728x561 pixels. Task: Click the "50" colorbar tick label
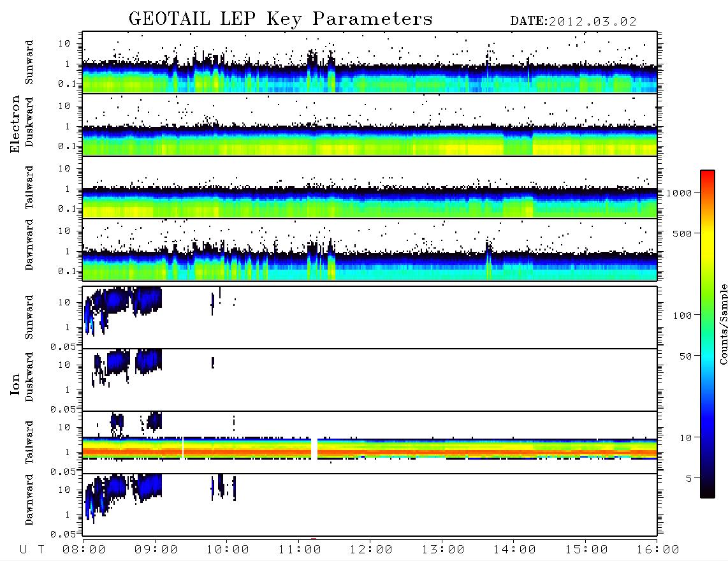click(686, 356)
